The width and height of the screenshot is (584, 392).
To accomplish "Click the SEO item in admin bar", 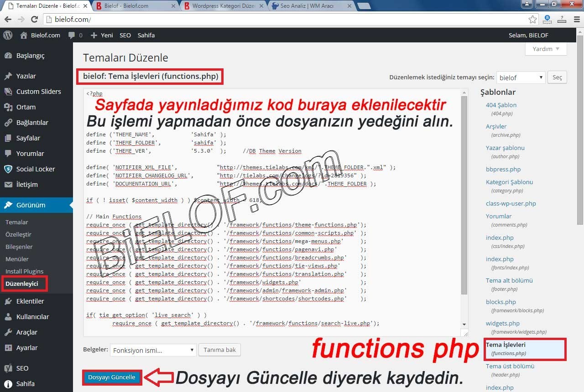I will (x=125, y=35).
